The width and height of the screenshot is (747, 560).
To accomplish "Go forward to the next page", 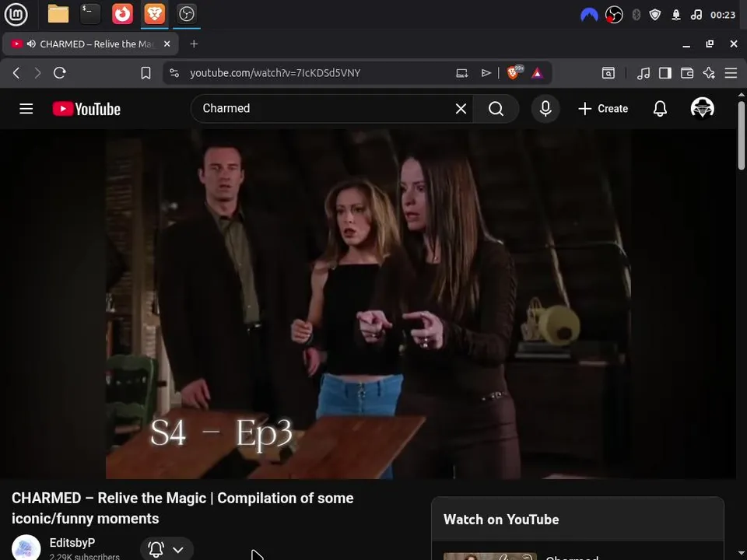I will (x=37, y=73).
